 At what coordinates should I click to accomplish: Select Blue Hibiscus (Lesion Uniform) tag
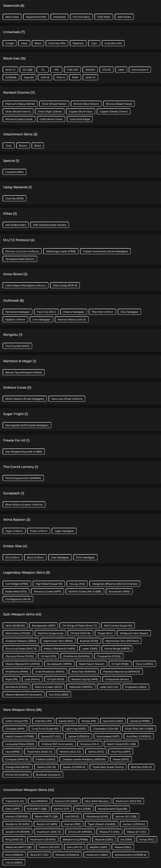pyautogui.click(x=24, y=504)
